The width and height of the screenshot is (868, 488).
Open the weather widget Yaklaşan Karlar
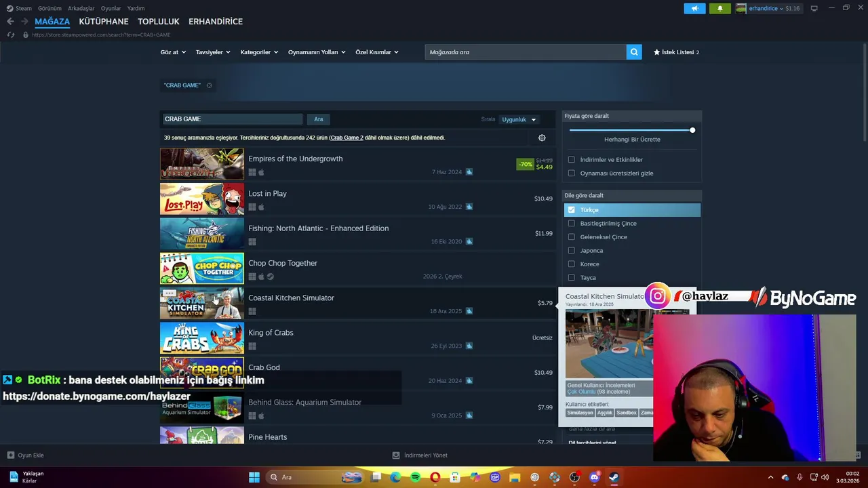pyautogui.click(x=26, y=477)
